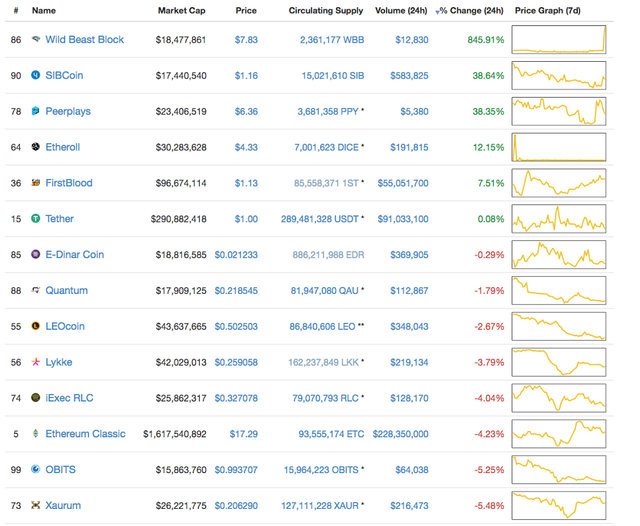Screen dimensions: 640x526
Task: View OBITS 7d price graph
Action: pos(559,470)
